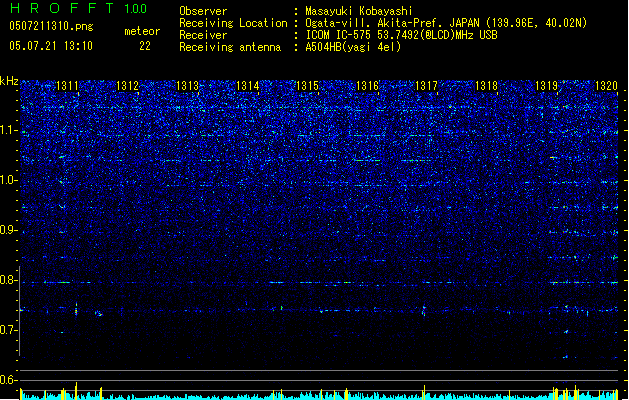Click the 1318 time marker
Screen dimensions: 629x400
click(x=486, y=86)
